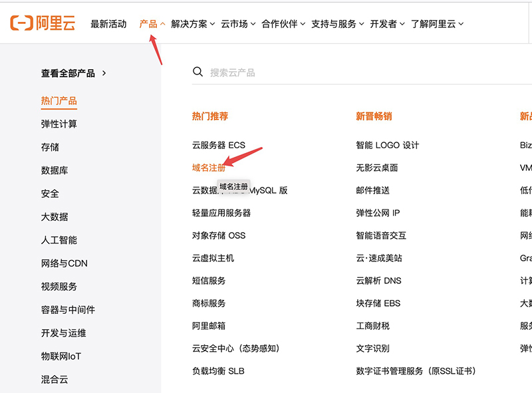Select 视频服务 category
This screenshot has height=393, width=532.
[x=59, y=287]
